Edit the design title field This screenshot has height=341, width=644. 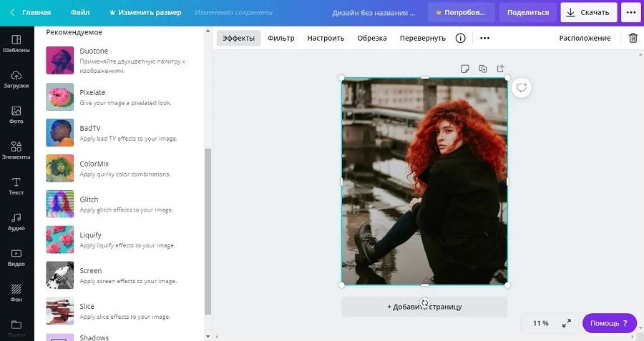tap(374, 13)
